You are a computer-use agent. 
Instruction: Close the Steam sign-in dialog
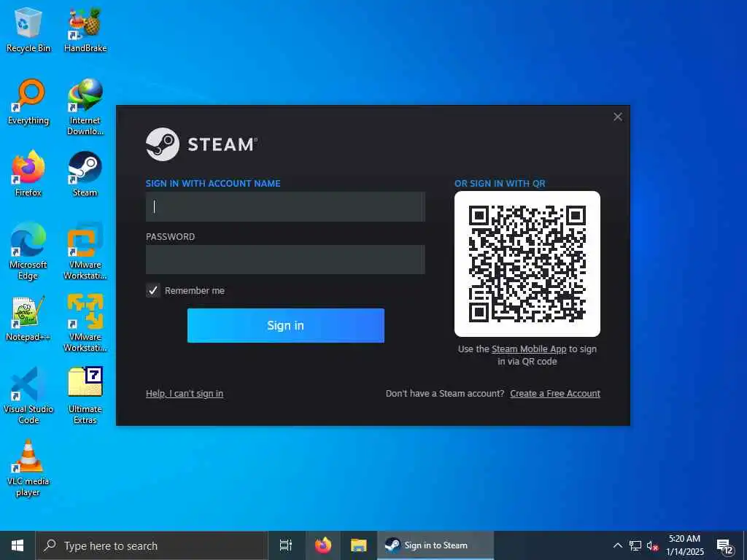point(618,117)
